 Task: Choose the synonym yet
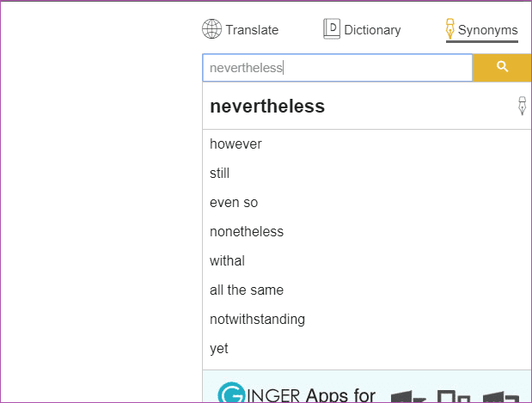(219, 348)
